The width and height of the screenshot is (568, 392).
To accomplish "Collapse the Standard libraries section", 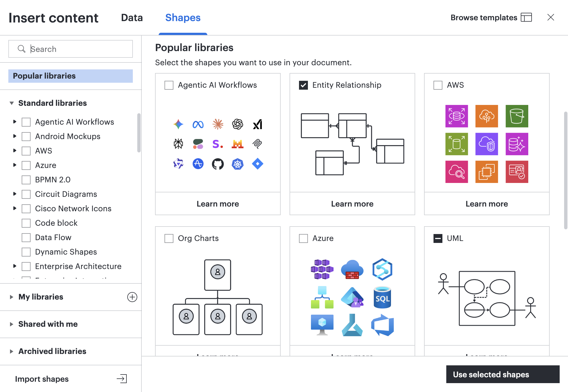I will [x=12, y=103].
